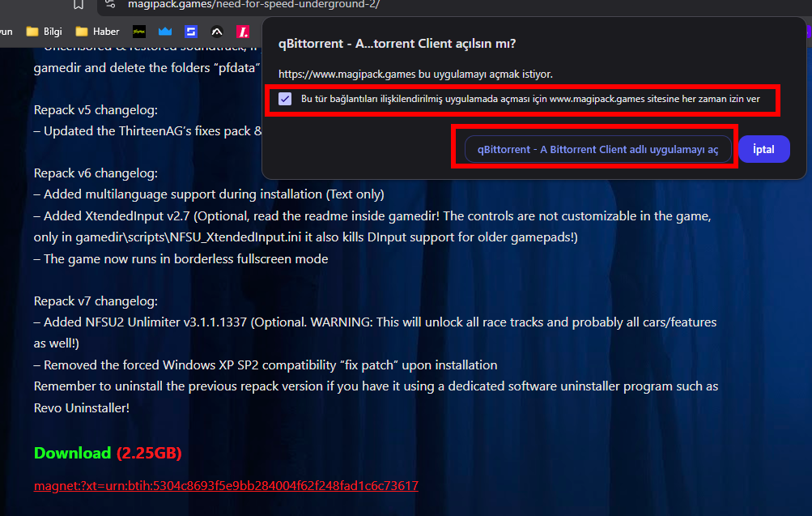The height and width of the screenshot is (516, 812).
Task: Click the open qBittorrent application button
Action: [x=598, y=149]
